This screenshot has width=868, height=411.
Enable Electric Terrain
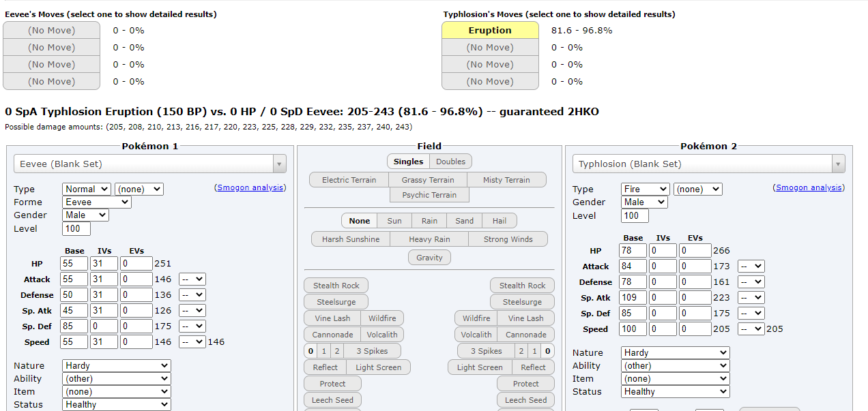tap(349, 180)
